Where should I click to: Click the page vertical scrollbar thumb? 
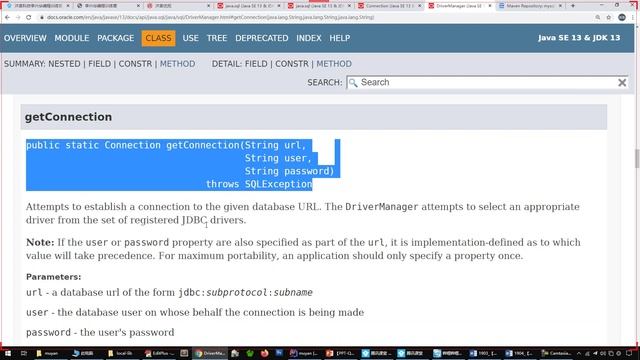click(x=637, y=158)
